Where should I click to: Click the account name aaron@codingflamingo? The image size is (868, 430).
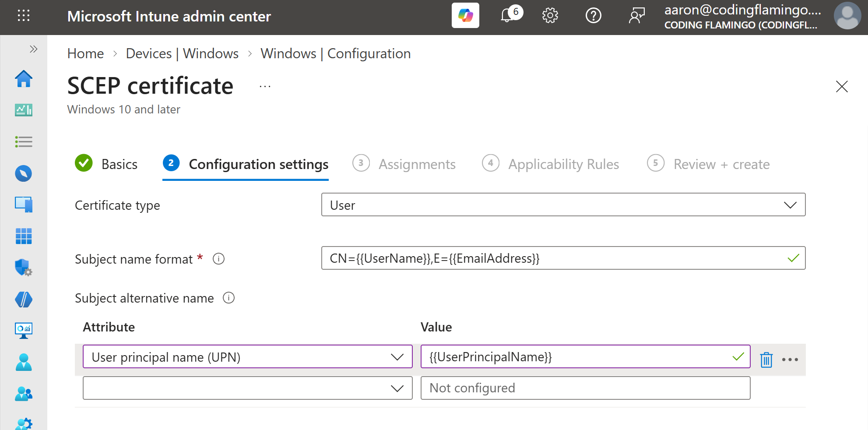point(742,10)
